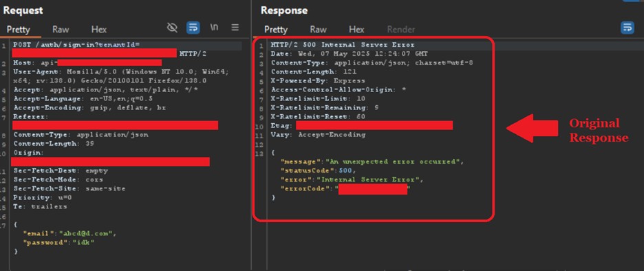Switch to the Request Raw tab
The image size is (644, 271).
coord(61,30)
